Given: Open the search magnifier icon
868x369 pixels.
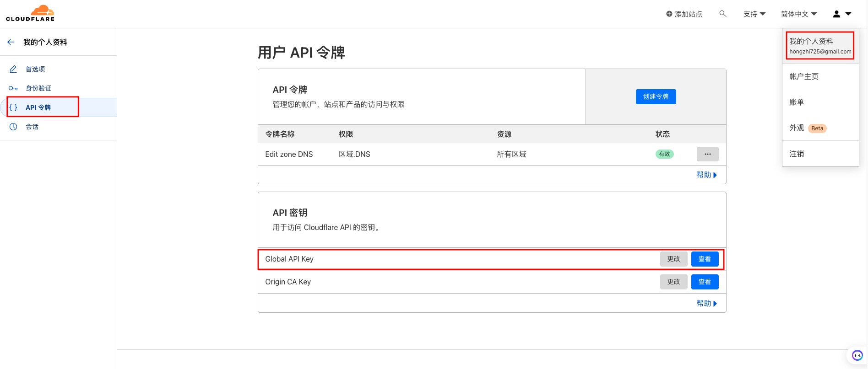Looking at the screenshot, I should pos(723,14).
